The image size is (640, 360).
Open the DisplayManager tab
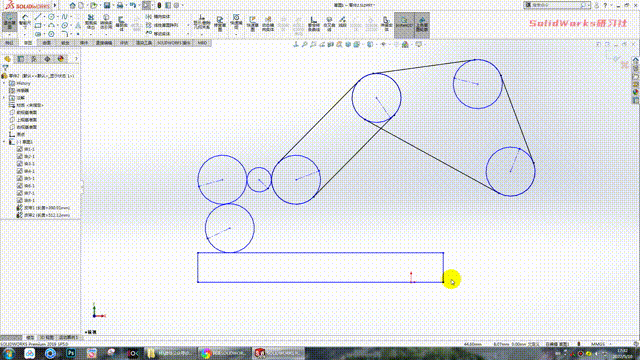tap(61, 59)
